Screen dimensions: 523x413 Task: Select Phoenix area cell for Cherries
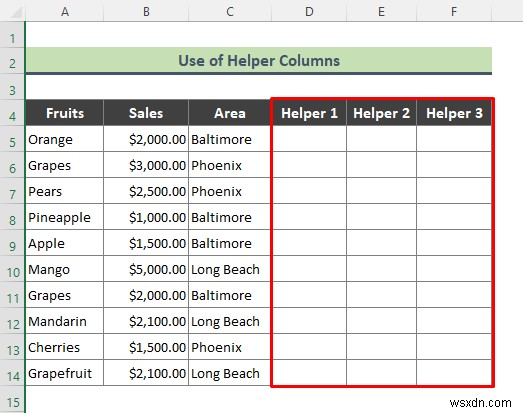pos(230,347)
